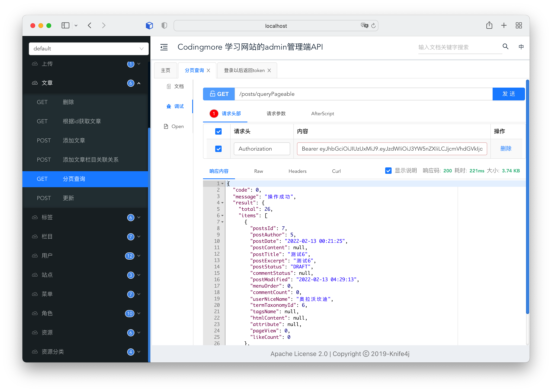Open POST 更新 endpoint

[x=85, y=198]
